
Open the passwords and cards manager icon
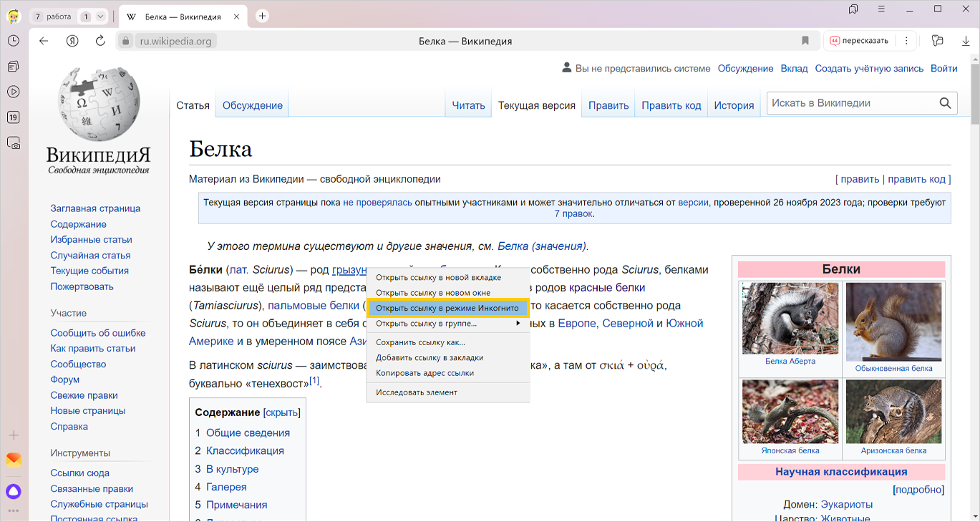pyautogui.click(x=938, y=41)
